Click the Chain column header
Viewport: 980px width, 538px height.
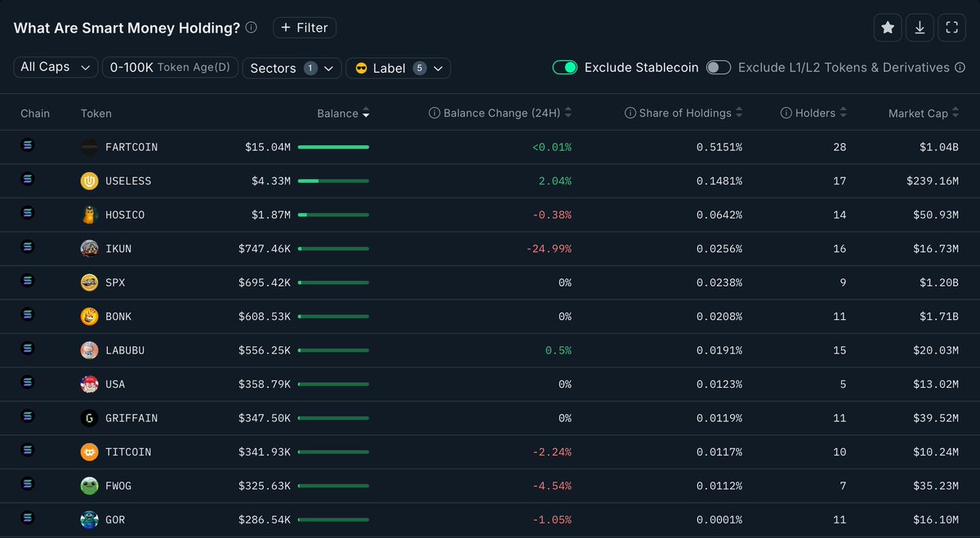click(x=35, y=113)
